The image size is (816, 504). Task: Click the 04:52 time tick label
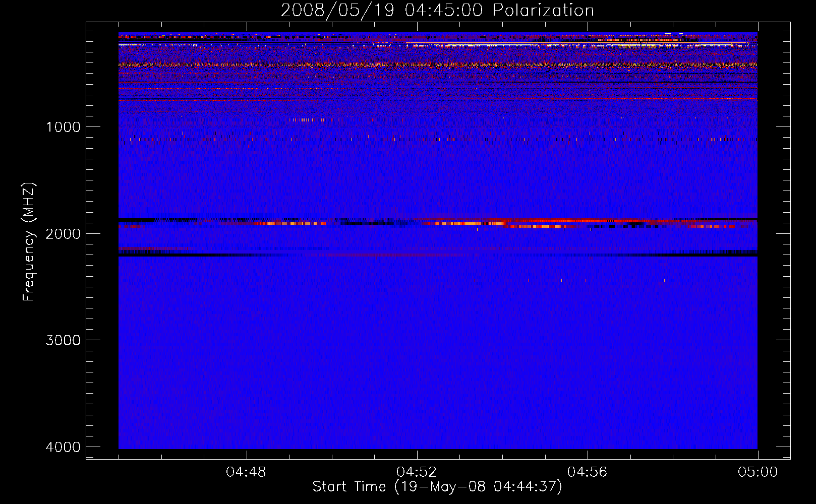point(417,472)
